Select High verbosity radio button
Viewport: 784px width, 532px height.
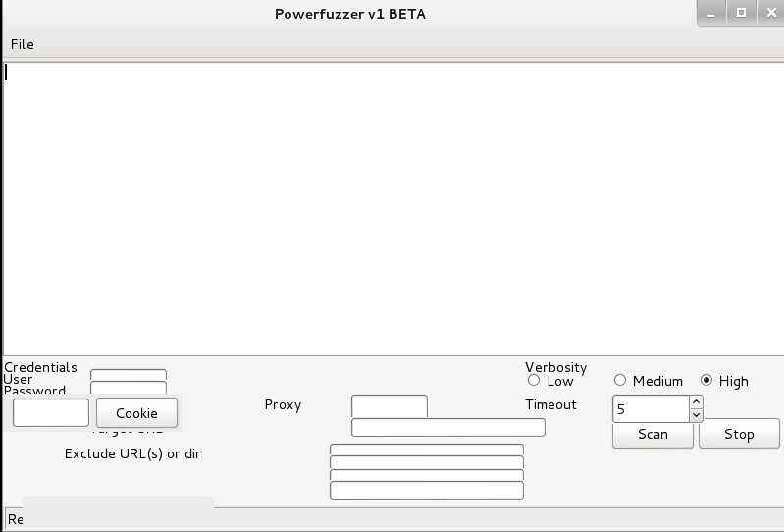706,380
